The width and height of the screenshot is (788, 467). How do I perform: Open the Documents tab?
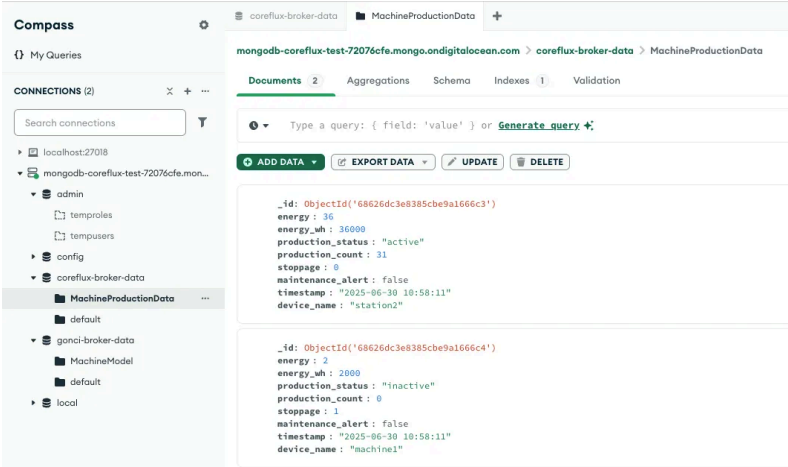[x=285, y=80]
